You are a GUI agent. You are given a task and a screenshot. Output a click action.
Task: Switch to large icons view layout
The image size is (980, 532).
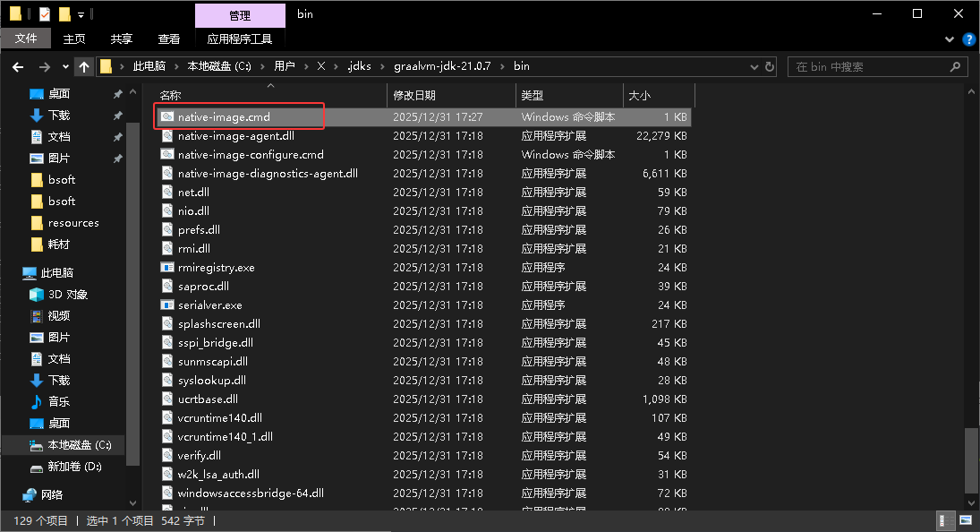[966, 520]
